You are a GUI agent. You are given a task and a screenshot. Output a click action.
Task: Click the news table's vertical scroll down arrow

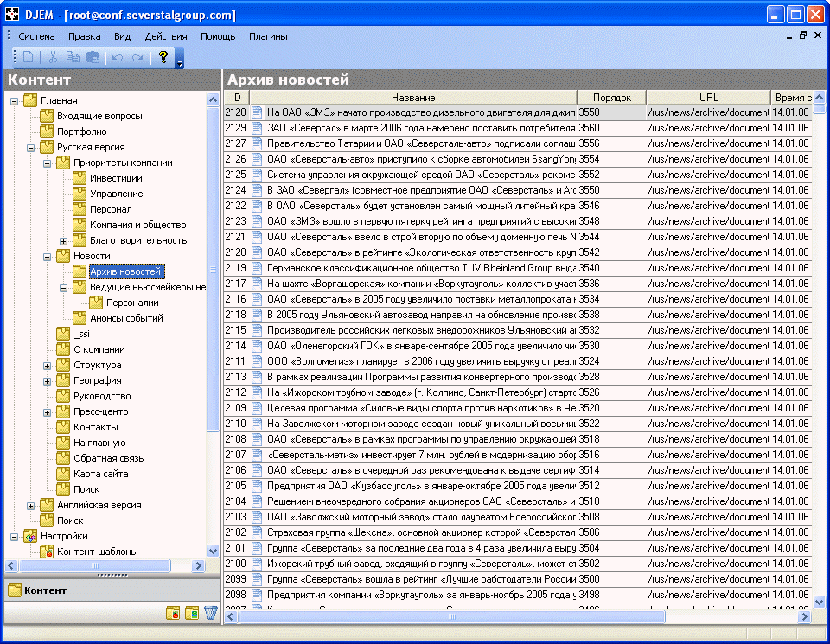(x=819, y=601)
